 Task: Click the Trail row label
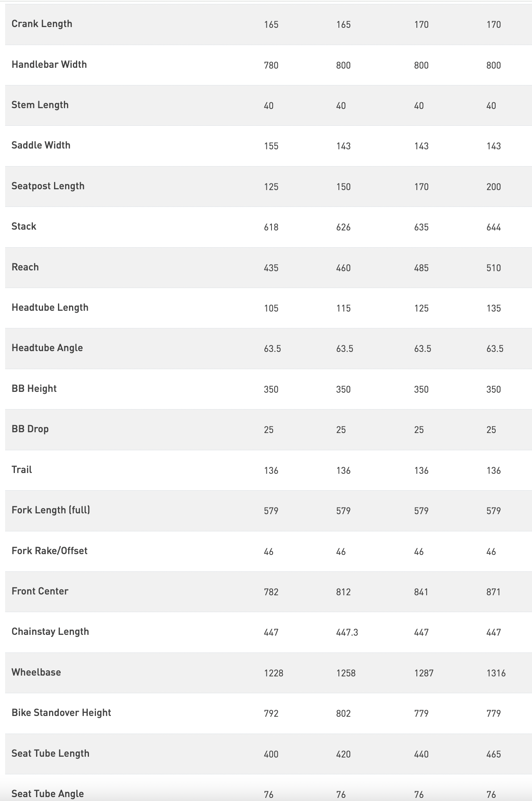(x=22, y=470)
